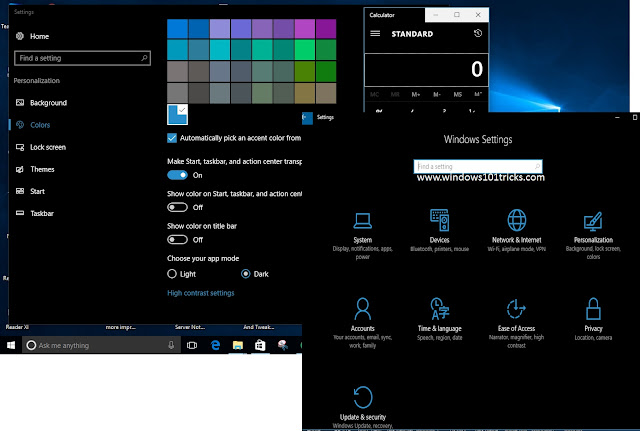Open Network & Internet settings
This screenshot has height=431, width=640.
click(516, 231)
